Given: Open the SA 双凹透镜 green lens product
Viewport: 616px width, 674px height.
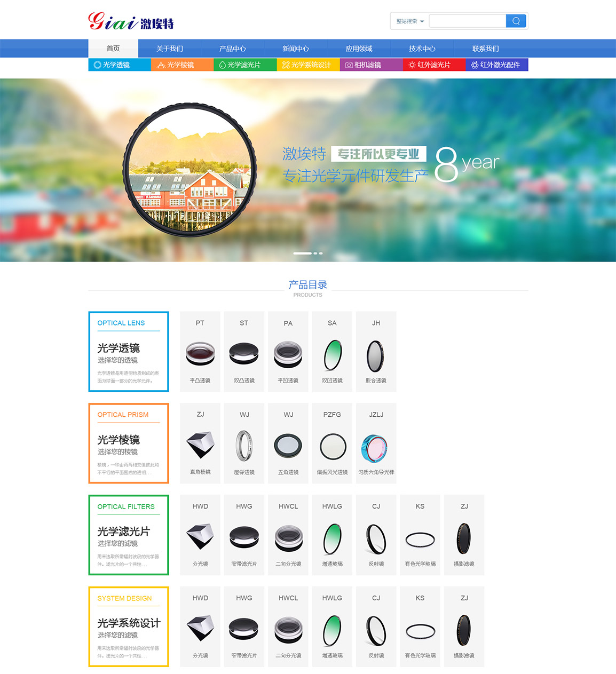Looking at the screenshot, I should click(332, 352).
